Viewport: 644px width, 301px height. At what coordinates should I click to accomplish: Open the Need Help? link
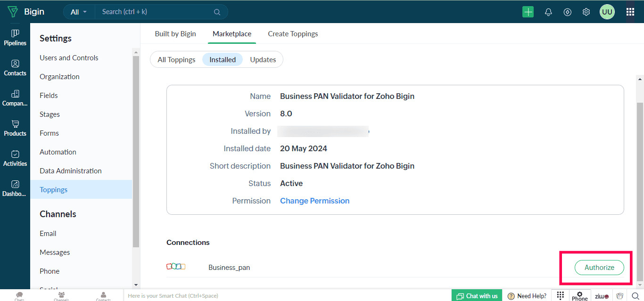(527, 296)
